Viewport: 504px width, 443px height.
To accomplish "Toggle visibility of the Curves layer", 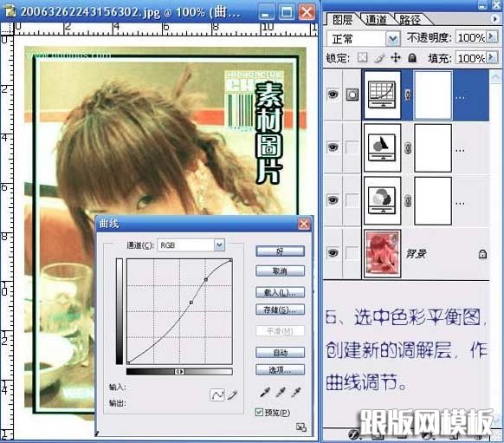I will point(333,94).
